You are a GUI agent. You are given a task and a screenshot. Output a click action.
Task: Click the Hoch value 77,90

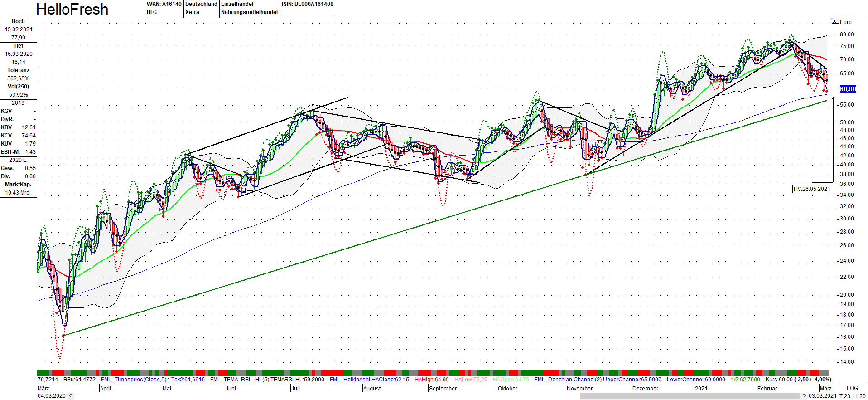pyautogui.click(x=18, y=38)
